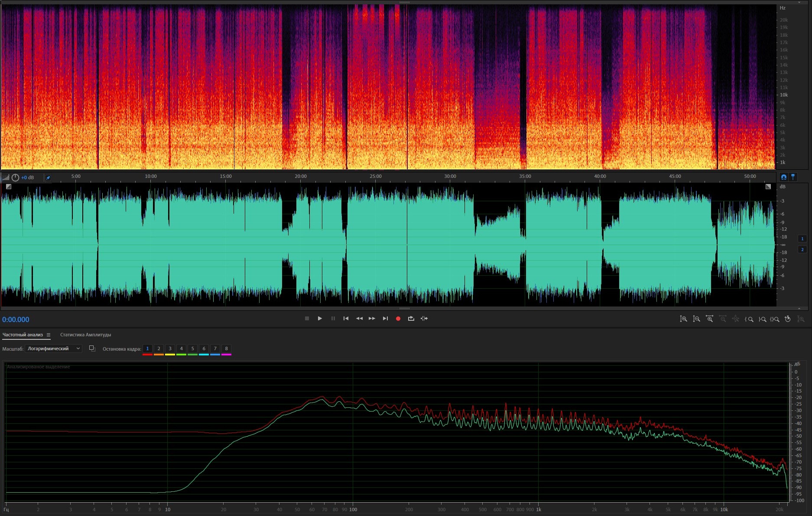Open the Масштаб scale dropdown
This screenshot has width=812, height=516.
(x=53, y=349)
